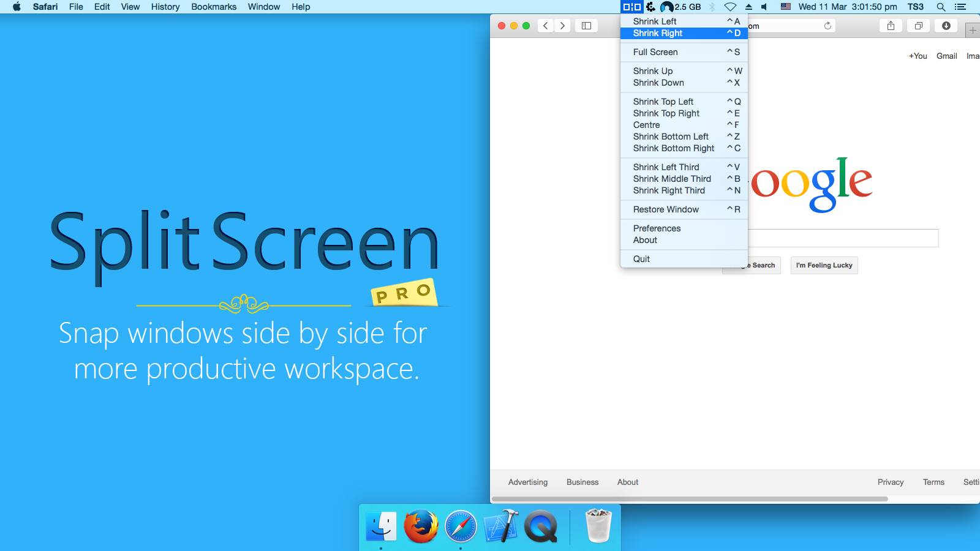Click the Bluetooth status icon
This screenshot has height=551, width=980.
[x=712, y=7]
